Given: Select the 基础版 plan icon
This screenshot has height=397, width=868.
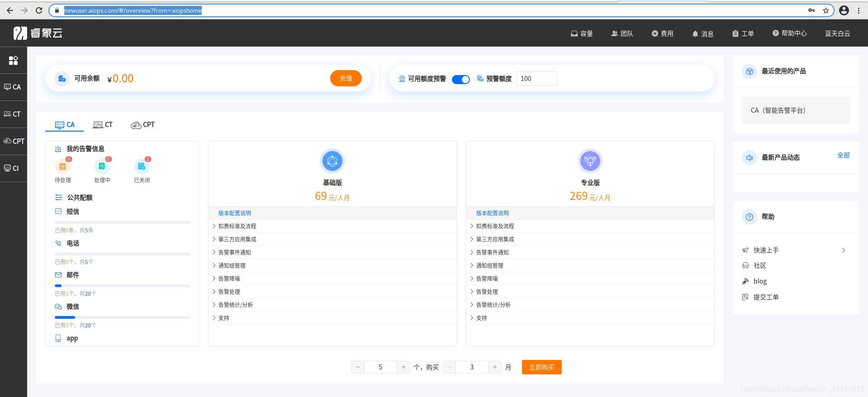Looking at the screenshot, I should [x=332, y=161].
